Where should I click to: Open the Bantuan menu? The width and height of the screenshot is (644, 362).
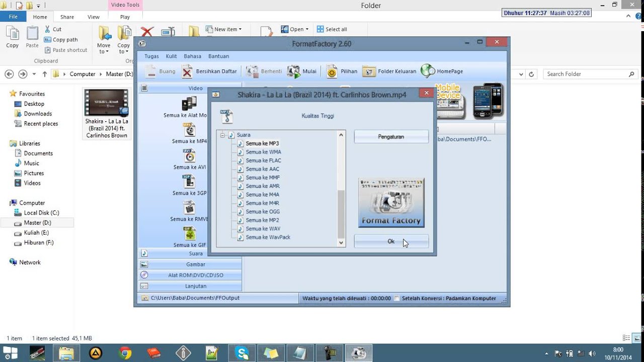[x=218, y=56]
